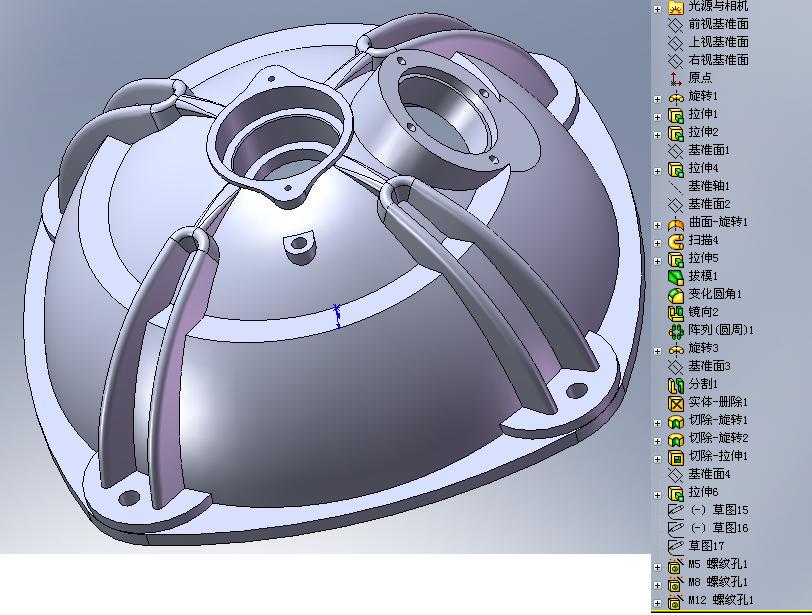The width and height of the screenshot is (812, 615).
Task: Click the M12 螺纹孔1 hole wizard icon
Action: click(675, 602)
